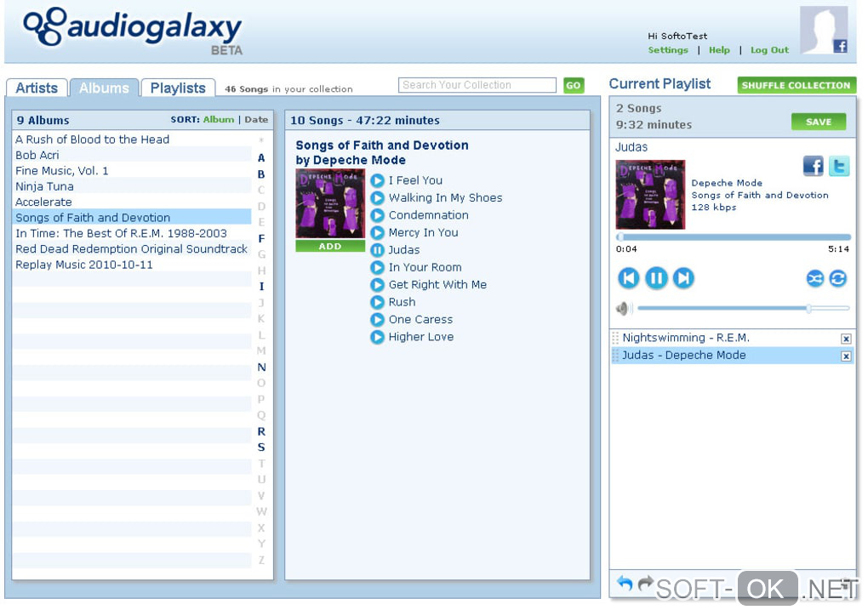The image size is (868, 610).
Task: Click the album cover in center panel
Action: (330, 204)
